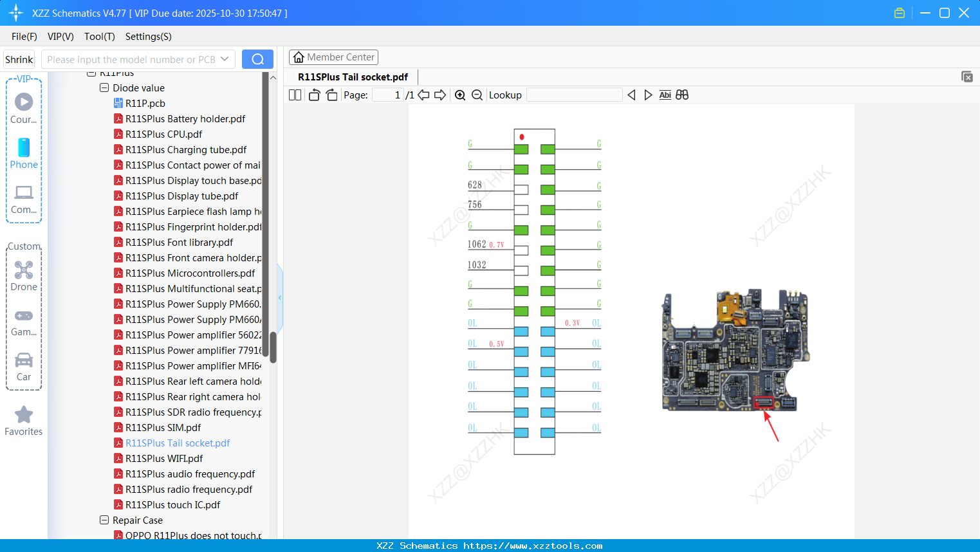Screen dimensions: 980x552
Task: Go to the next PDF page arrow
Action: point(440,95)
